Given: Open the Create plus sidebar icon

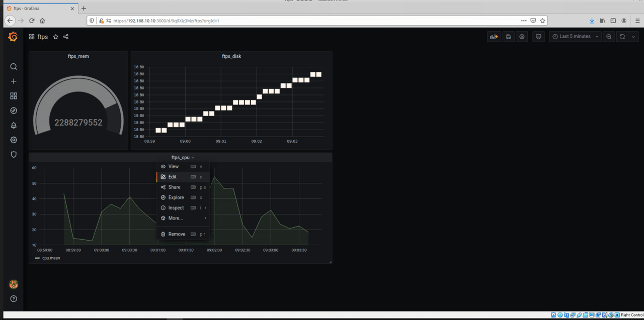Looking at the screenshot, I should pos(14,81).
